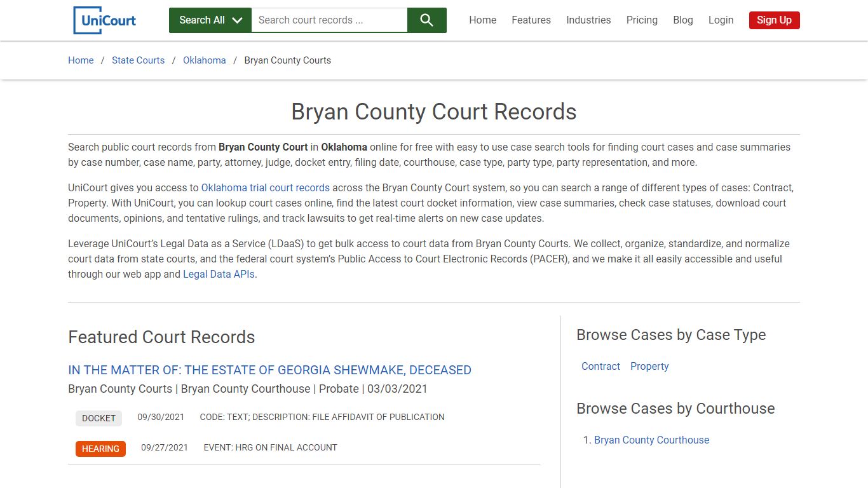This screenshot has width=868, height=488.
Task: Click the HEARING badge
Action: [x=100, y=449]
